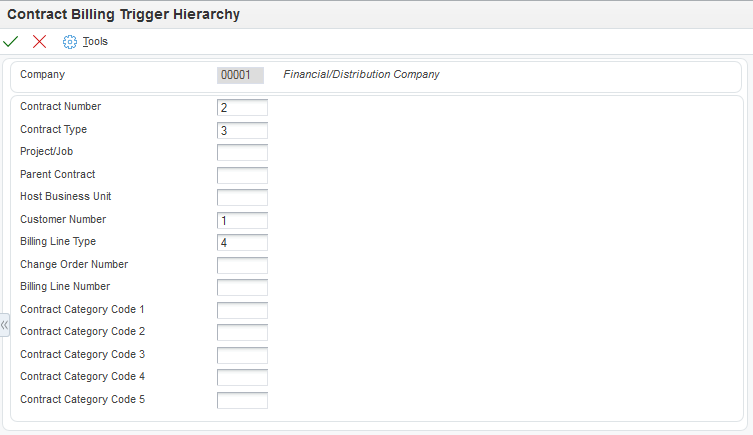Click the Contract Category Code 1 field
Screen dimensions: 753x435
[x=242, y=310]
